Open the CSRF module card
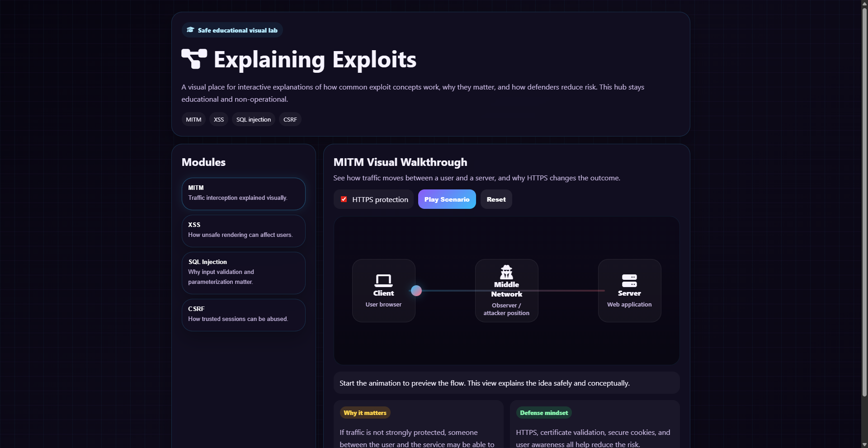This screenshot has width=868, height=448. tap(243, 314)
